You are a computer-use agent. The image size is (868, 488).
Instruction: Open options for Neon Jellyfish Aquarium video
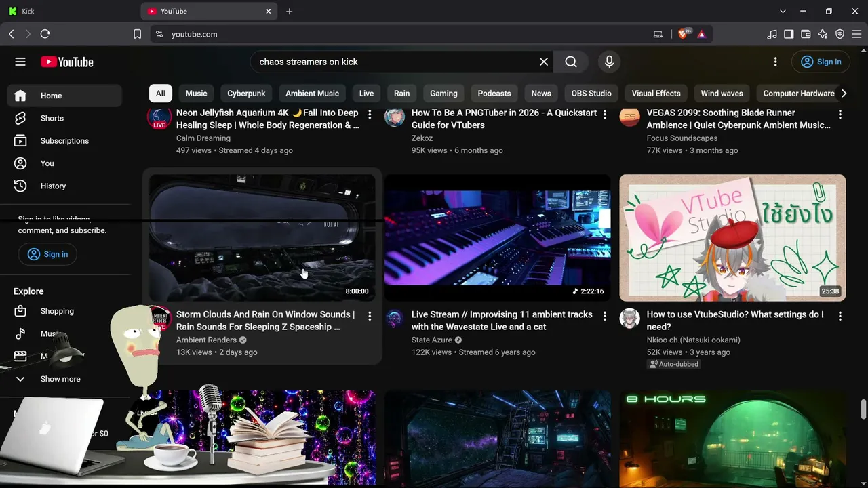click(370, 115)
